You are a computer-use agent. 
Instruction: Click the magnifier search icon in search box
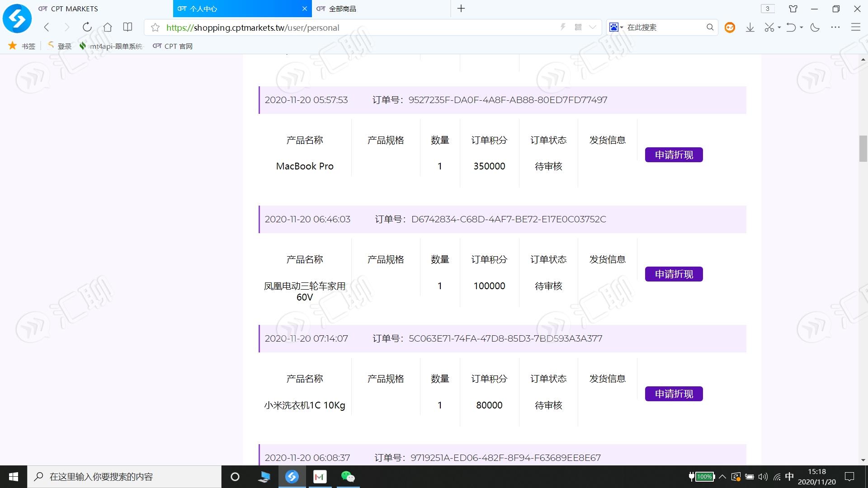coord(710,28)
